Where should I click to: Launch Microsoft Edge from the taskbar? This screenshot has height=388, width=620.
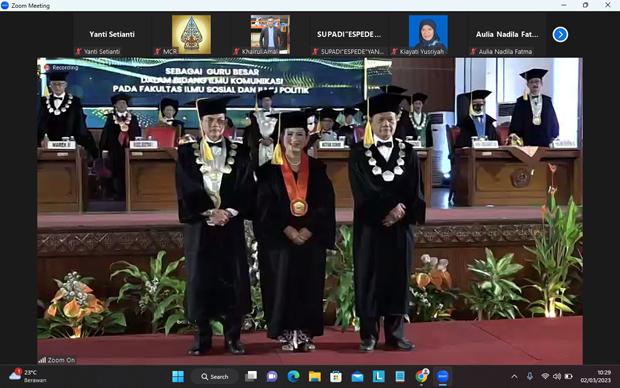click(293, 377)
